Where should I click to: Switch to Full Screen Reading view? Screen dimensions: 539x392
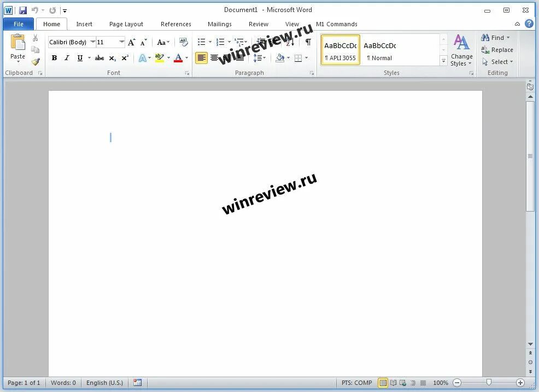393,383
